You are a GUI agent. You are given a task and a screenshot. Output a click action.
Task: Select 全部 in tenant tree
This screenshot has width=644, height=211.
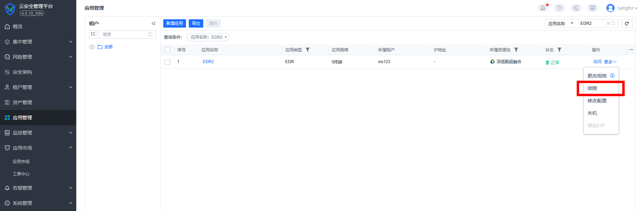(108, 47)
